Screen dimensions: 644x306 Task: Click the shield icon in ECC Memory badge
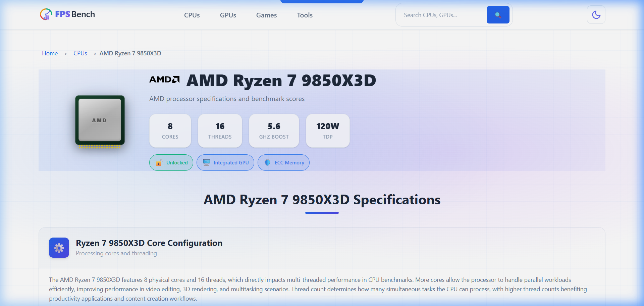pyautogui.click(x=267, y=162)
